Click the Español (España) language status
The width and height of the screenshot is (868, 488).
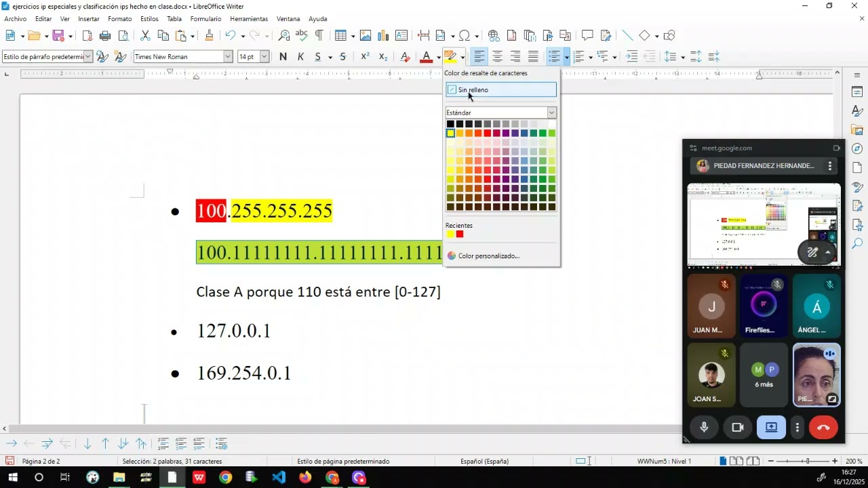click(x=484, y=462)
